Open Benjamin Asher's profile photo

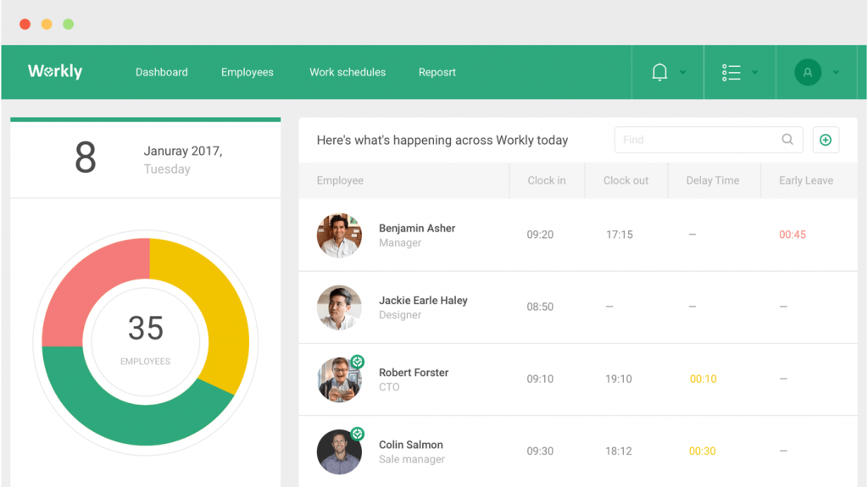pyautogui.click(x=339, y=235)
